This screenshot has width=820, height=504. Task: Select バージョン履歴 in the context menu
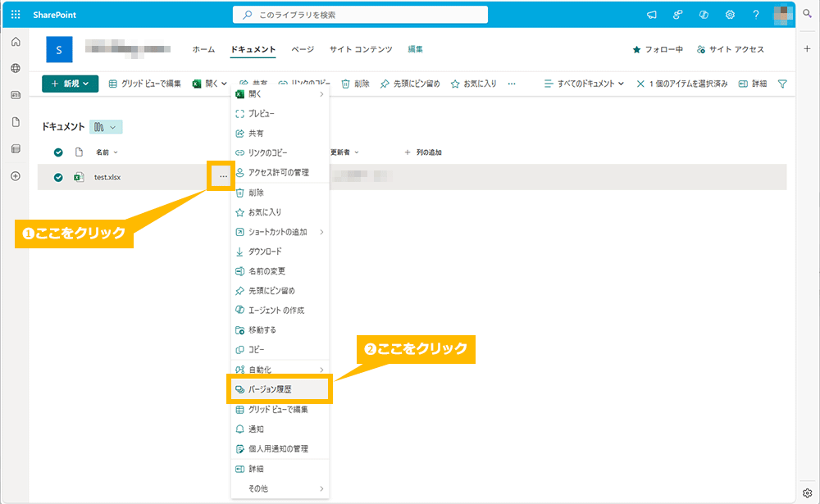pyautogui.click(x=280, y=389)
